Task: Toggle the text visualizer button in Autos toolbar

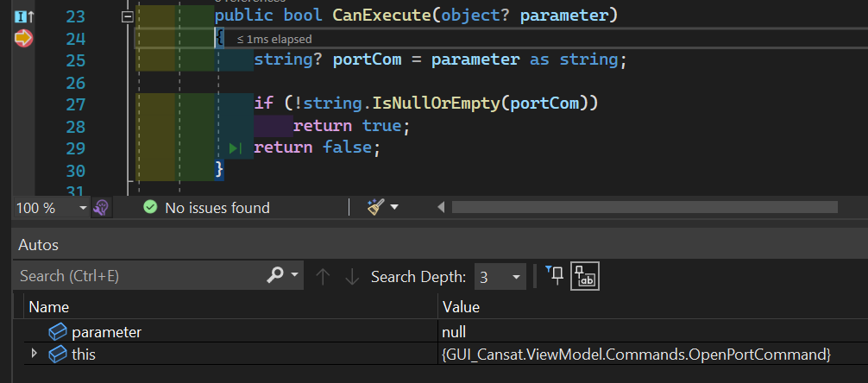Action: click(585, 276)
